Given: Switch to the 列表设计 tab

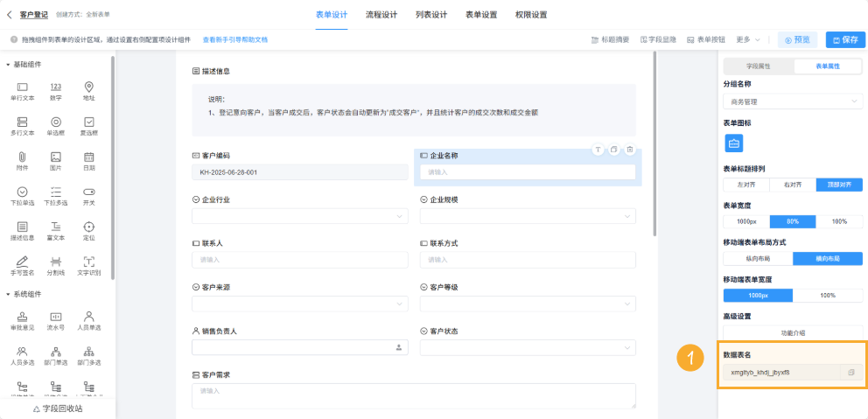Looking at the screenshot, I should tap(431, 15).
